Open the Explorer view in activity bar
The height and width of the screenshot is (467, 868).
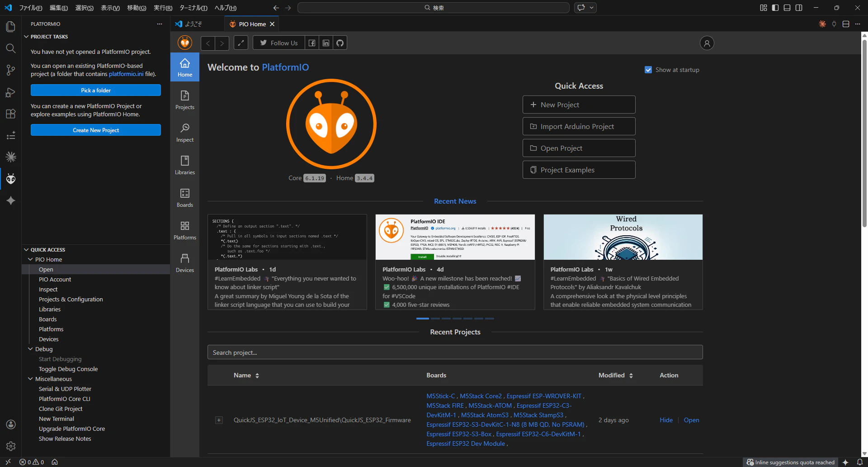(x=11, y=27)
